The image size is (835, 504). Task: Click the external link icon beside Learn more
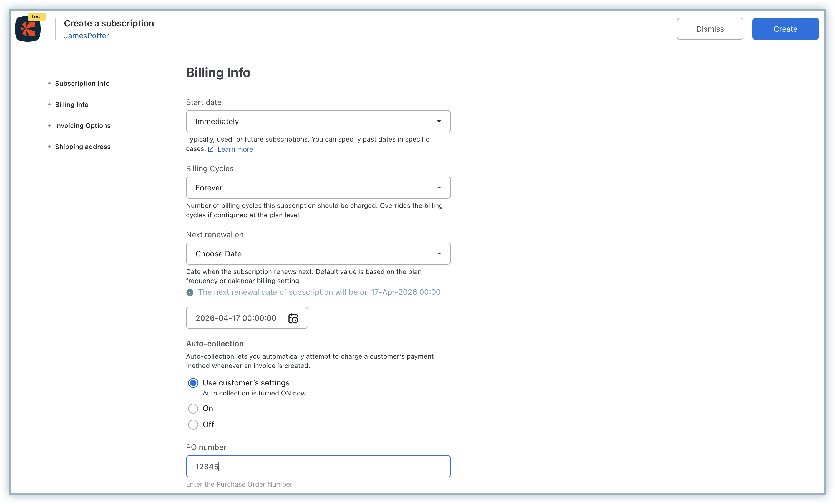(x=211, y=149)
